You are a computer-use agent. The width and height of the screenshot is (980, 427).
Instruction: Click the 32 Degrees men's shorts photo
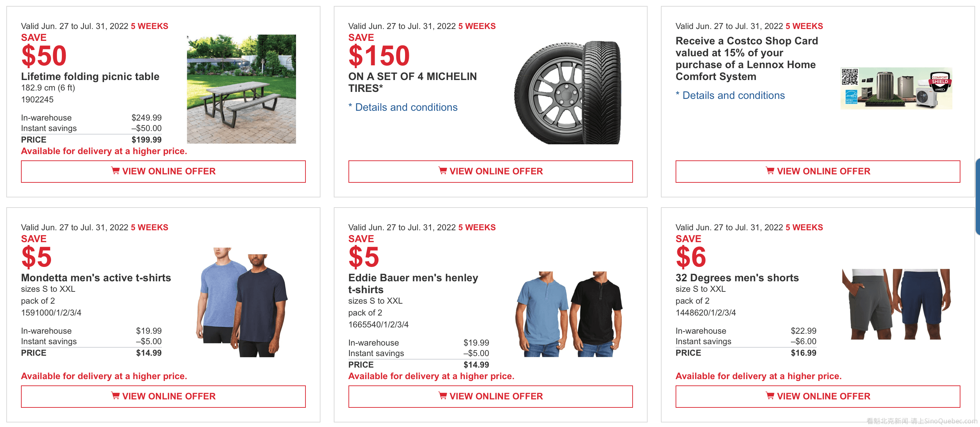896,304
